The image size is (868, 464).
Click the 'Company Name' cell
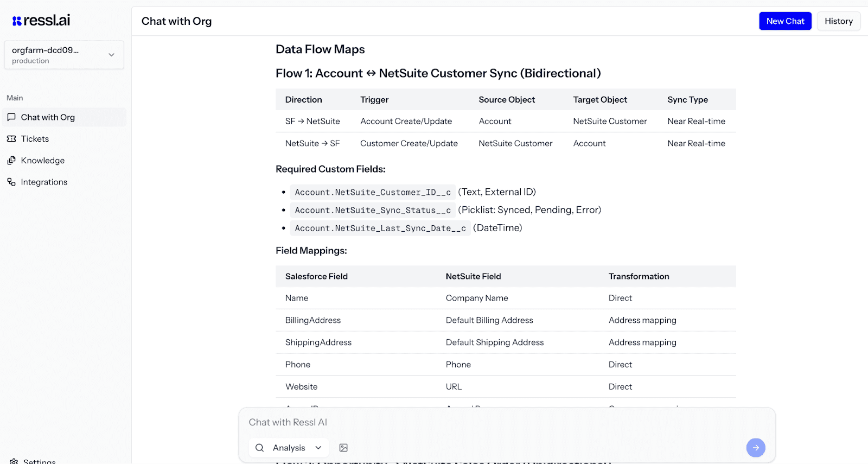477,298
